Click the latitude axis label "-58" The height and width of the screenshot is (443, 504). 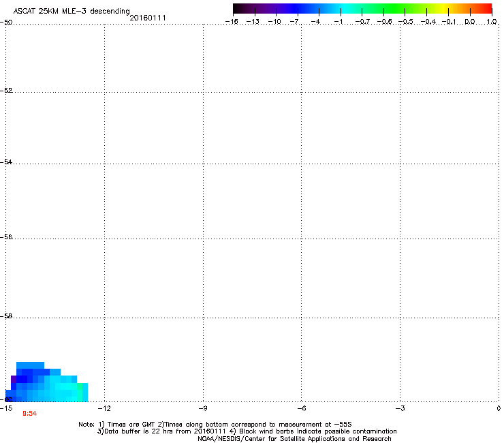tap(6, 316)
